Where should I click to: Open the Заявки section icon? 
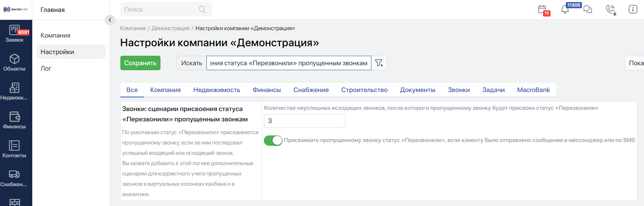pos(14,30)
